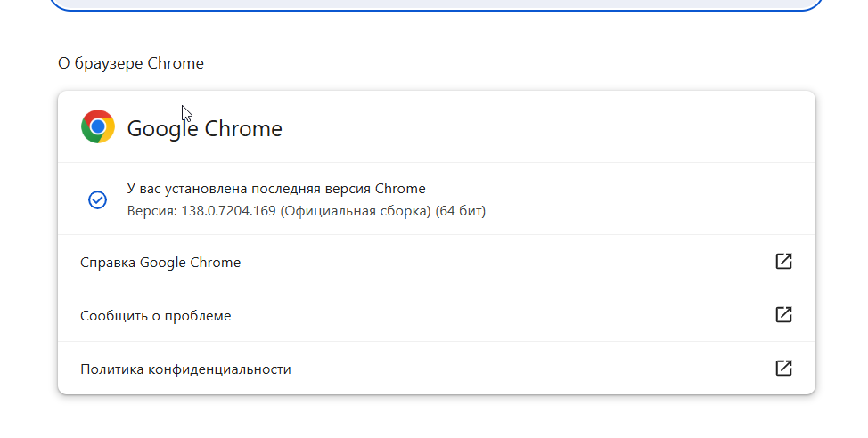Click the version number 138.0.7204.169
This screenshot has width=868, height=438.
(x=229, y=211)
